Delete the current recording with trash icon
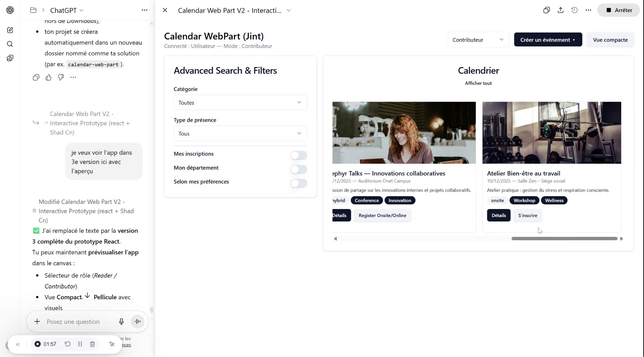Image resolution: width=644 pixels, height=357 pixels. coord(93,344)
